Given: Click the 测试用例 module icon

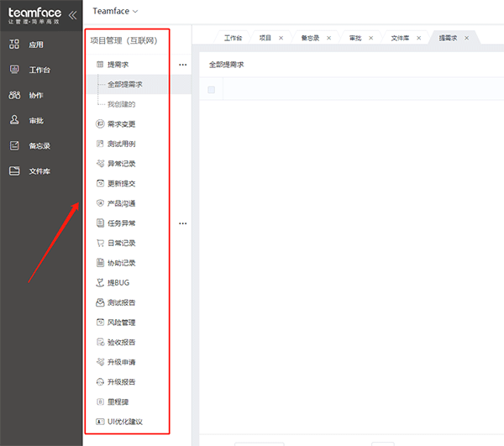Looking at the screenshot, I should pos(100,144).
